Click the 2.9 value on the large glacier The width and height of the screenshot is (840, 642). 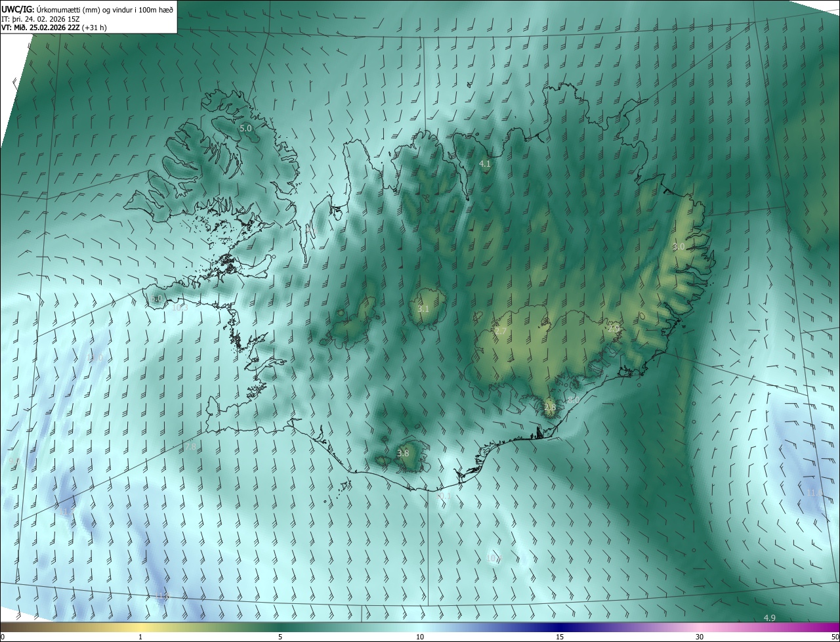tap(614, 328)
